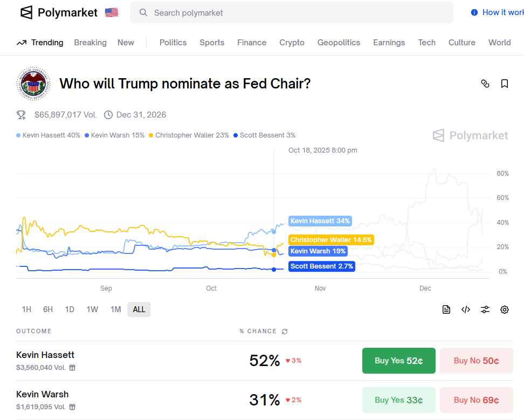Click the Search polymarket field

[291, 12]
